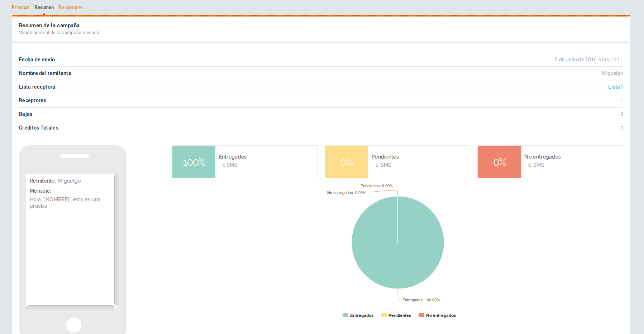Click the "Entregados: 100.00%" pie label

[421, 300]
